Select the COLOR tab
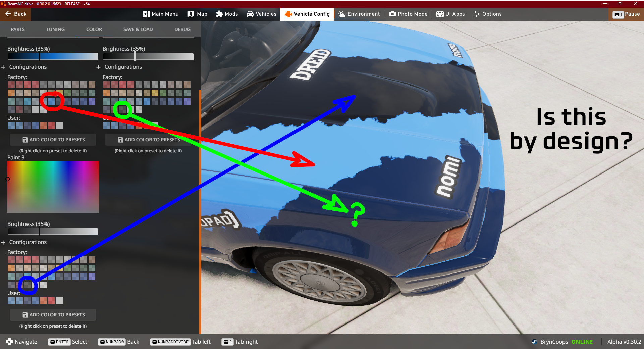Image resolution: width=644 pixels, height=349 pixels. click(94, 29)
